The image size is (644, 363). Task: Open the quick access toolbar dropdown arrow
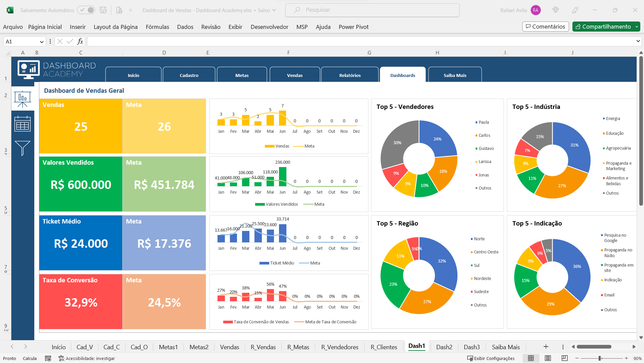click(x=130, y=10)
